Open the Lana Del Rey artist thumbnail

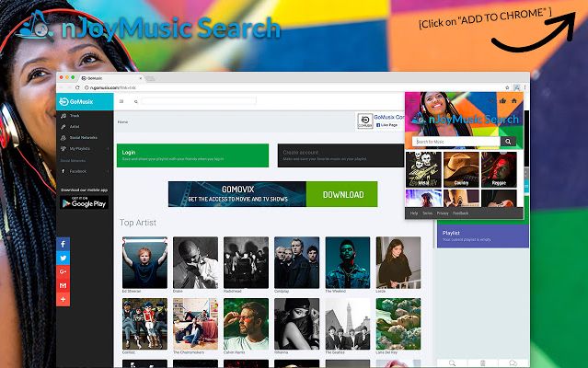[398, 324]
